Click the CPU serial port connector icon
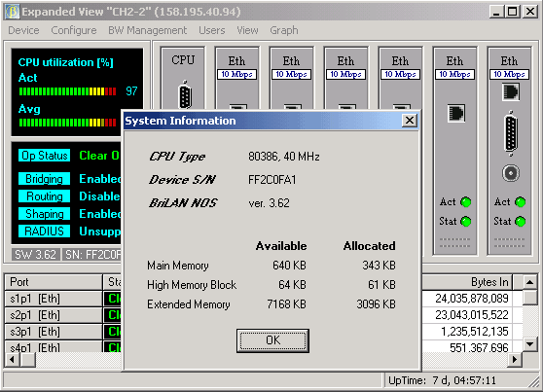Screen dimensions: 543x392 click(x=185, y=94)
